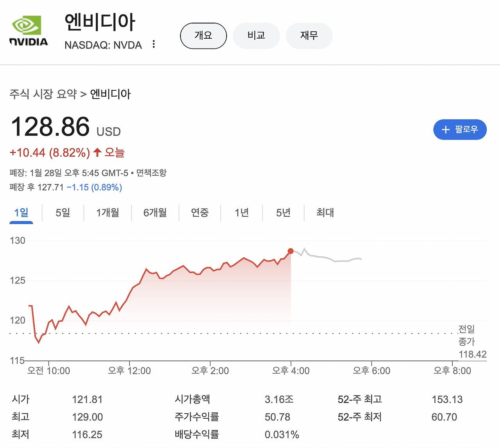Open the 5년 stock history view
Viewport: 500px width, 448px height.
click(283, 213)
